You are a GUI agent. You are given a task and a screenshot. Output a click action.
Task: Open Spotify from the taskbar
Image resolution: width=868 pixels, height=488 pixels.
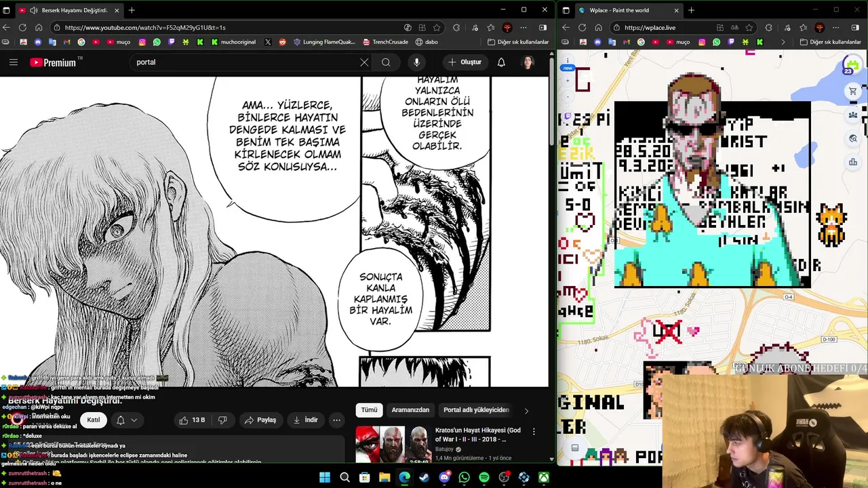coord(484,478)
